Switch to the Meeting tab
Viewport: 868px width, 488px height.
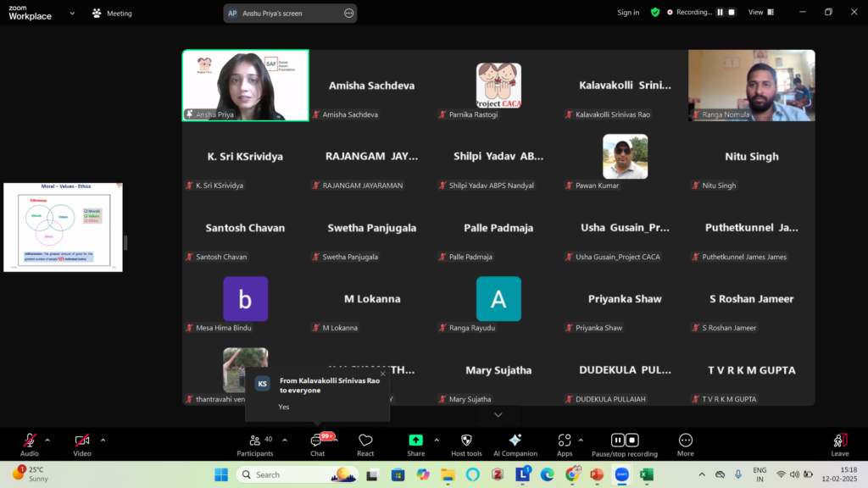112,13
